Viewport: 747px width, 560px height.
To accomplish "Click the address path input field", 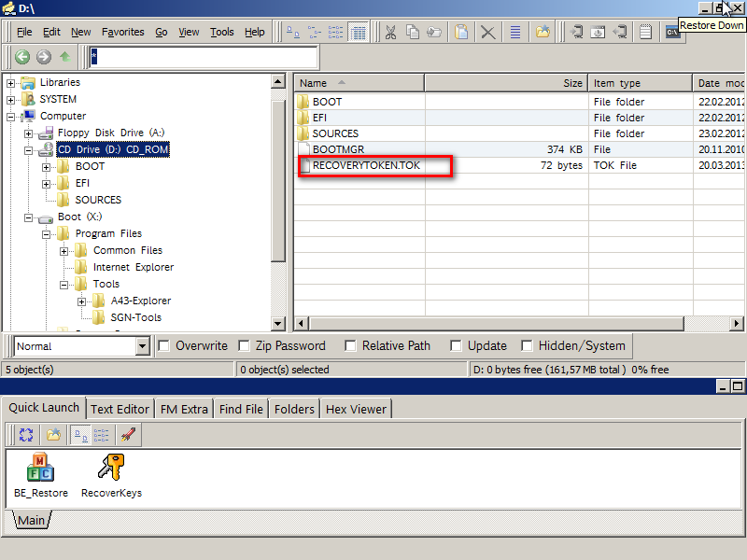I will (x=203, y=57).
